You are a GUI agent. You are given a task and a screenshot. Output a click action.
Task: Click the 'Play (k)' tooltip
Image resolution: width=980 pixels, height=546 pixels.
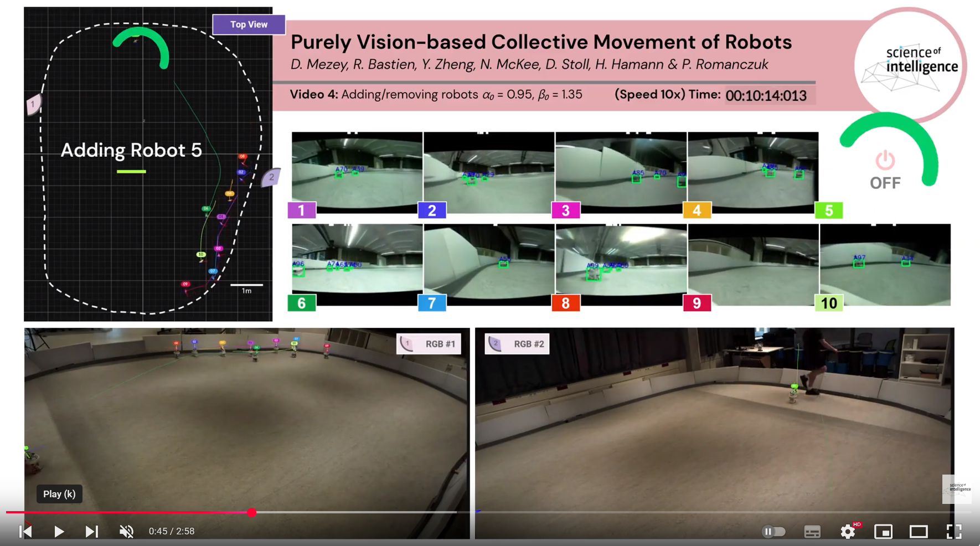59,494
